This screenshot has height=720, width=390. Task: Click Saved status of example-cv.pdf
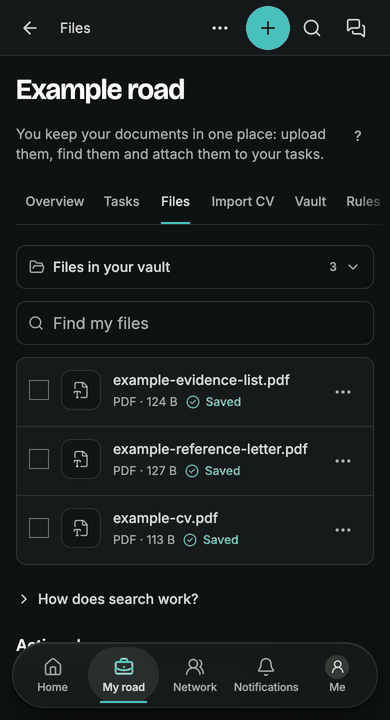click(x=211, y=540)
